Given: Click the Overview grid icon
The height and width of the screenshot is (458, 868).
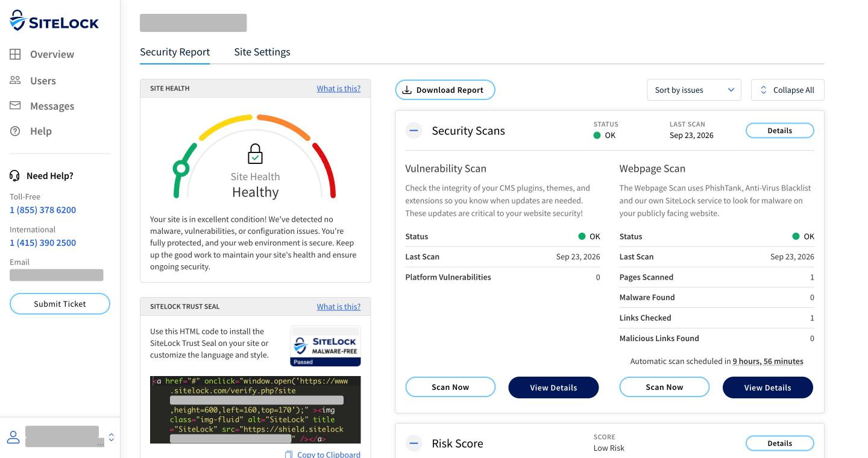Looking at the screenshot, I should click(15, 54).
